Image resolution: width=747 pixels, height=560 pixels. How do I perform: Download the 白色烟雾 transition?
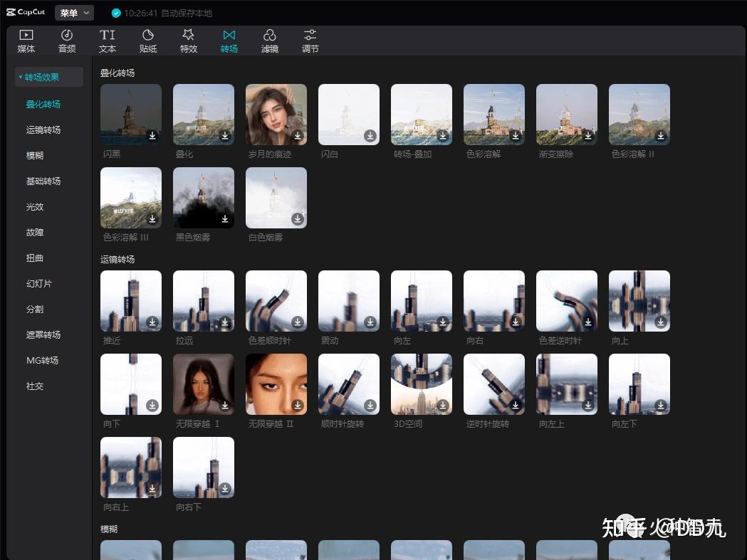(298, 218)
